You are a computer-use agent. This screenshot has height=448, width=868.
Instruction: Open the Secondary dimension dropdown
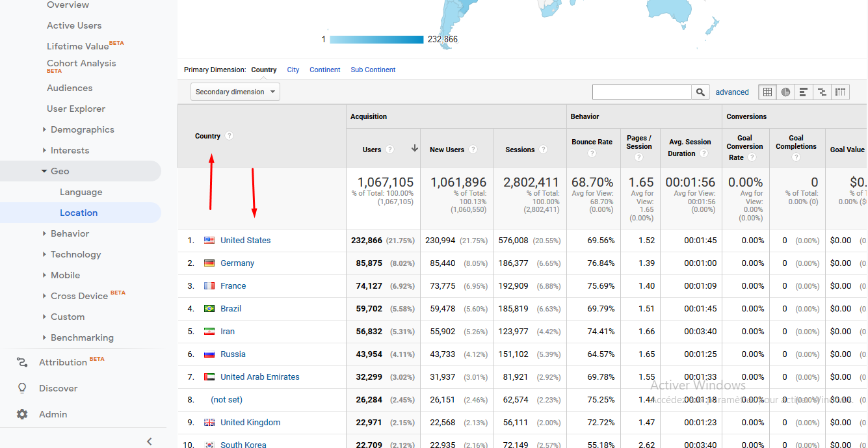pos(235,92)
